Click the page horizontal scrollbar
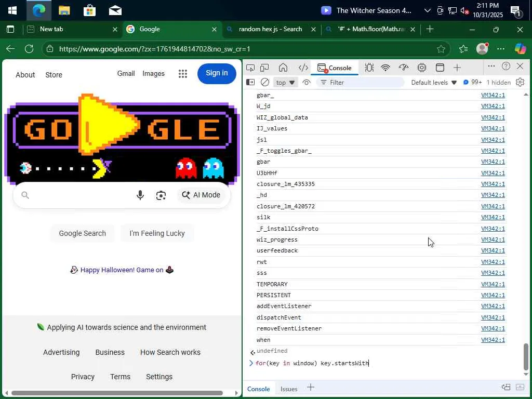532x399 pixels. [117, 393]
